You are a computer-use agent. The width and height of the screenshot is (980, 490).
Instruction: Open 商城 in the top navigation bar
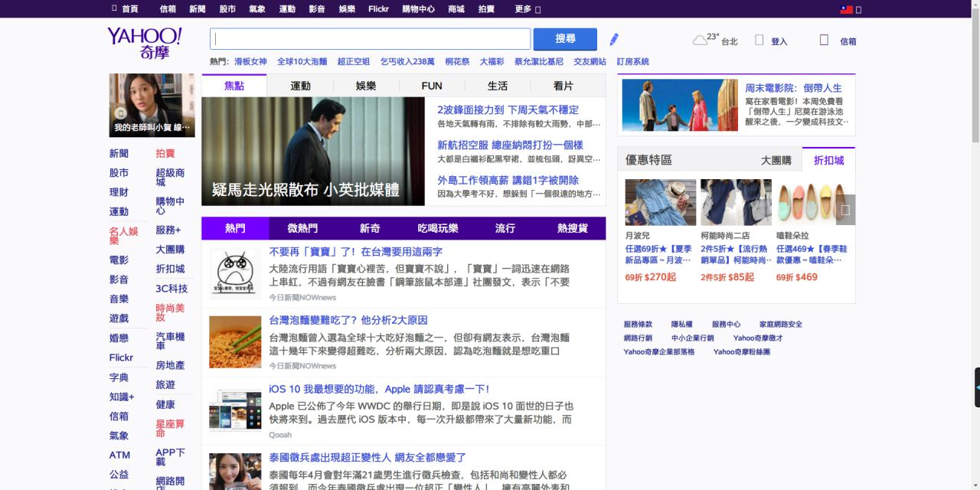[x=456, y=9]
